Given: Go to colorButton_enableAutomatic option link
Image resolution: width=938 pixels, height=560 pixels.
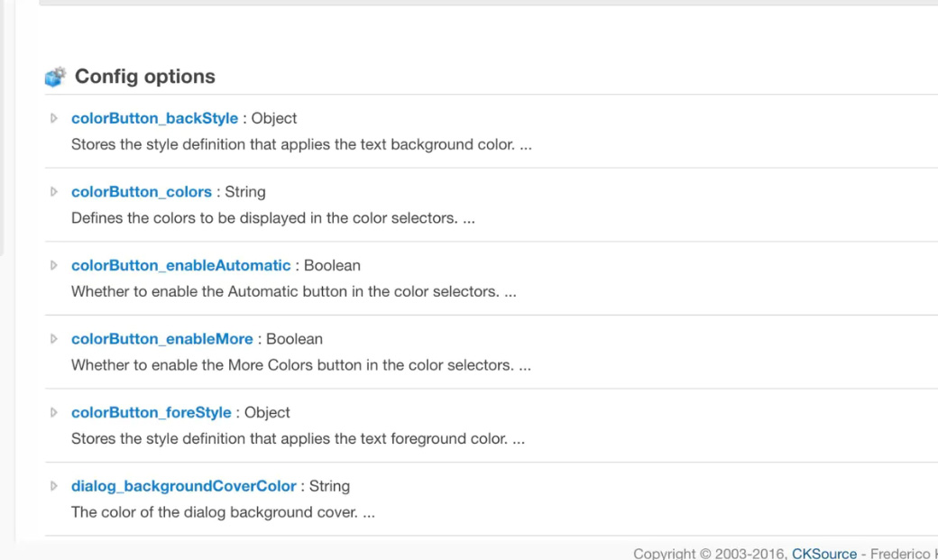Looking at the screenshot, I should [x=180, y=265].
